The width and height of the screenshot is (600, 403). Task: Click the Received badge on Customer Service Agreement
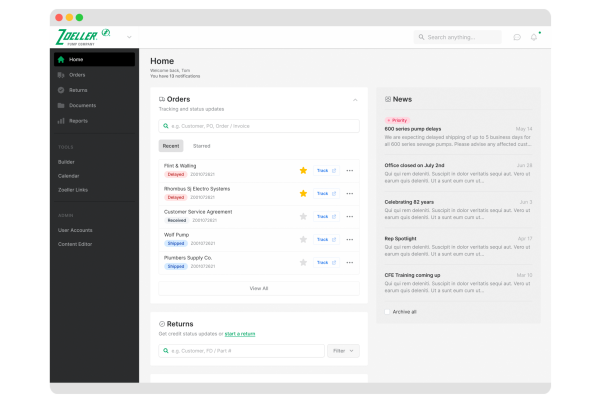(176, 220)
